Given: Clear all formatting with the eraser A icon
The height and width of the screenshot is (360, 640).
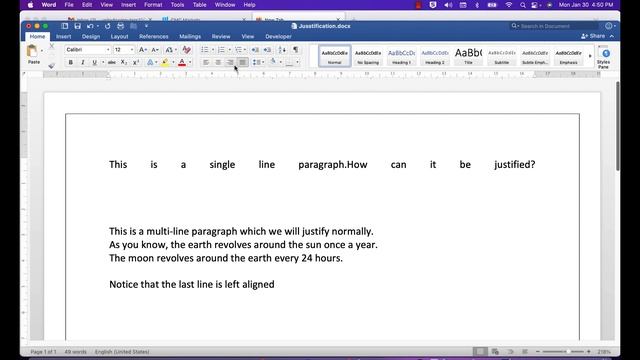Looking at the screenshot, I should pyautogui.click(x=187, y=50).
